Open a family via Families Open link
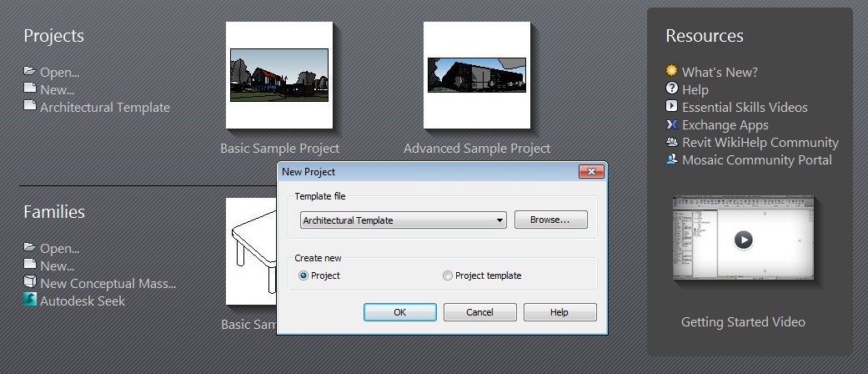Image resolution: width=868 pixels, height=374 pixels. point(59,248)
